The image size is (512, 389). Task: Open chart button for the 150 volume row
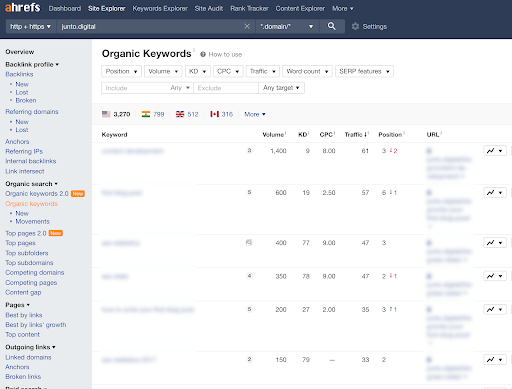495,360
